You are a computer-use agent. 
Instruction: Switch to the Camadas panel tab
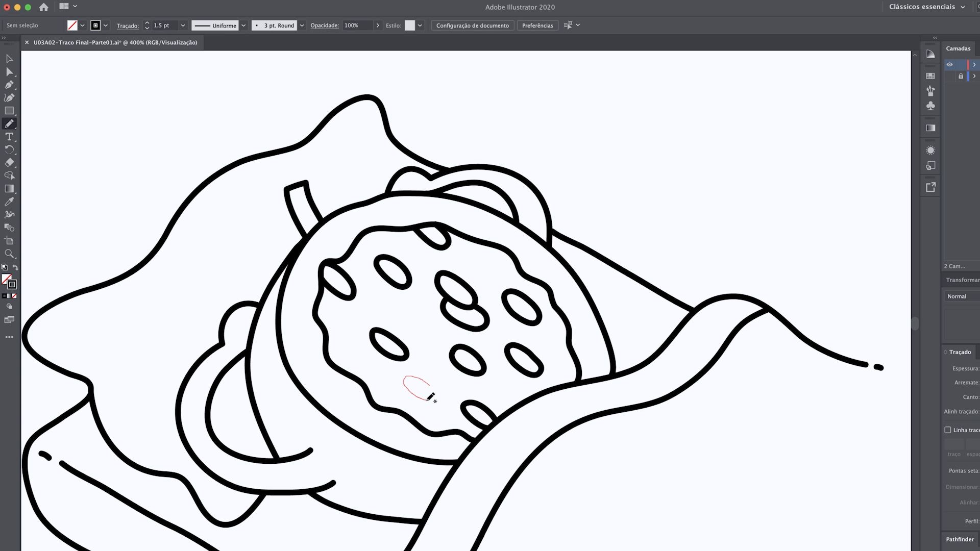point(958,48)
